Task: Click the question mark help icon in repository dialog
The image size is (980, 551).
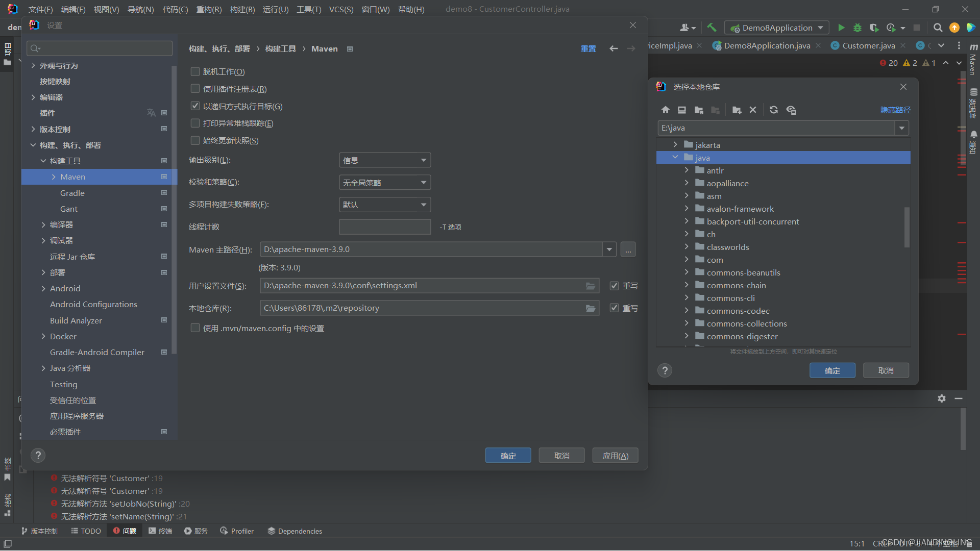Action: click(x=665, y=370)
